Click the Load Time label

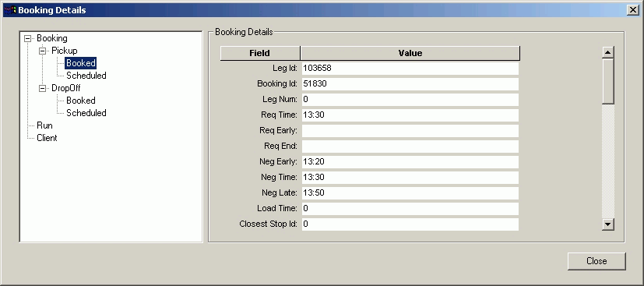pyautogui.click(x=277, y=209)
